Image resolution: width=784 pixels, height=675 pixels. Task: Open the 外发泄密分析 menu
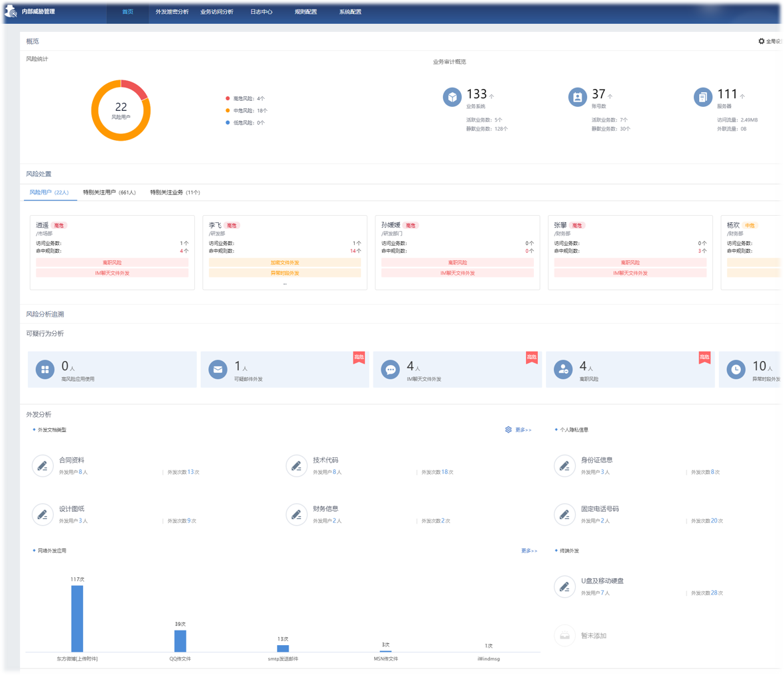click(x=172, y=11)
